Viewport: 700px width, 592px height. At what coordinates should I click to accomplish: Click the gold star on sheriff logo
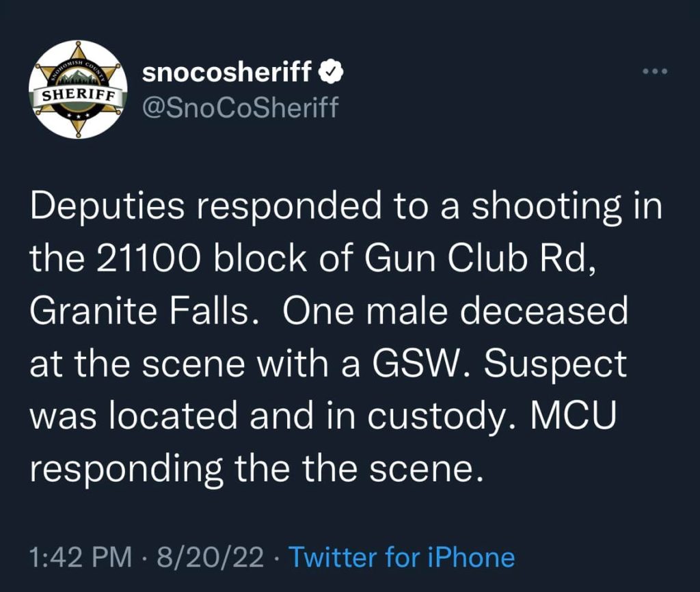78,90
